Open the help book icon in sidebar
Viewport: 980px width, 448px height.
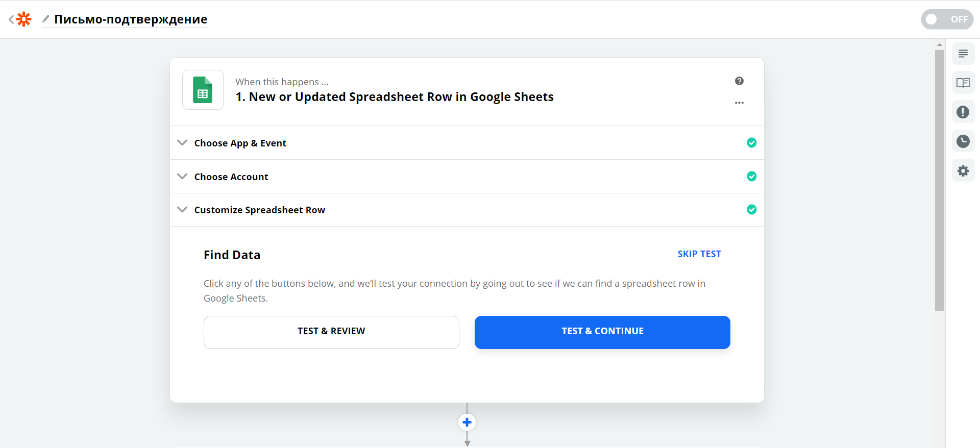click(x=963, y=83)
